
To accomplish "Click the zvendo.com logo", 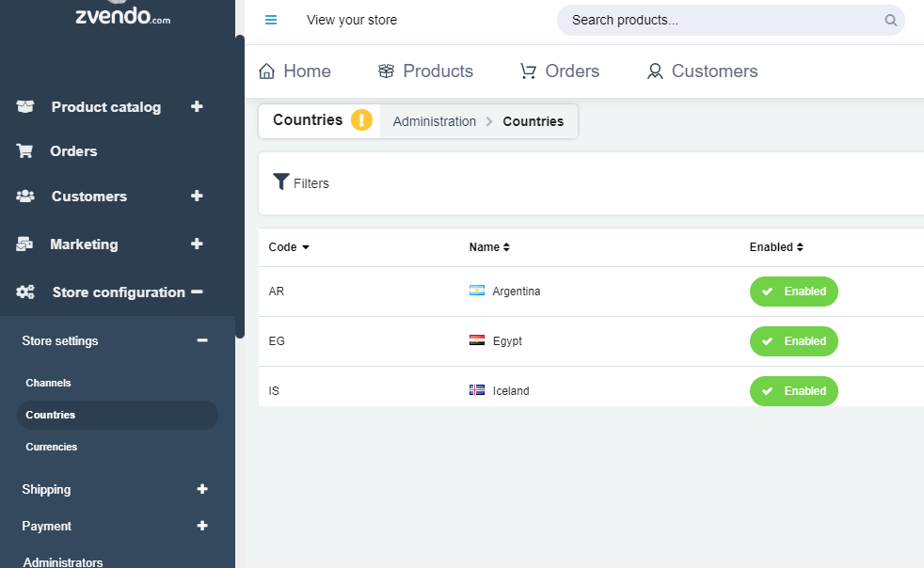I will [122, 14].
